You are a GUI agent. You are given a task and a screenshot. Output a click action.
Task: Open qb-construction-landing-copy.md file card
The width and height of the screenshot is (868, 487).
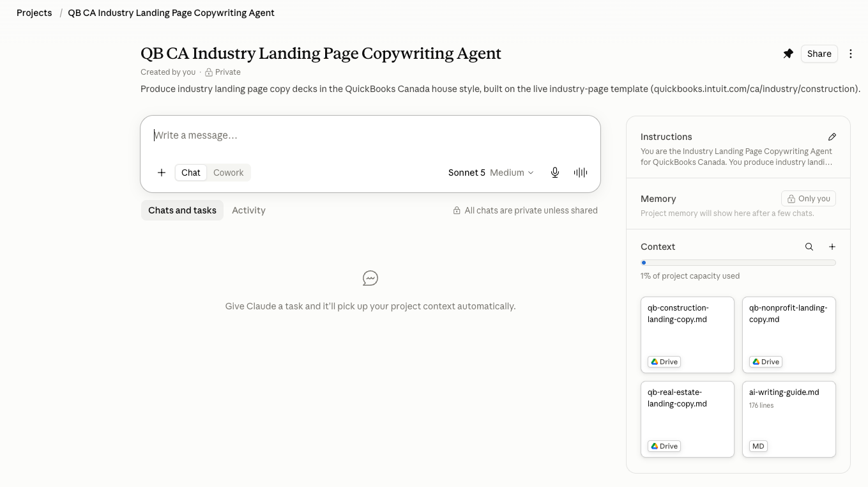pyautogui.click(x=687, y=335)
